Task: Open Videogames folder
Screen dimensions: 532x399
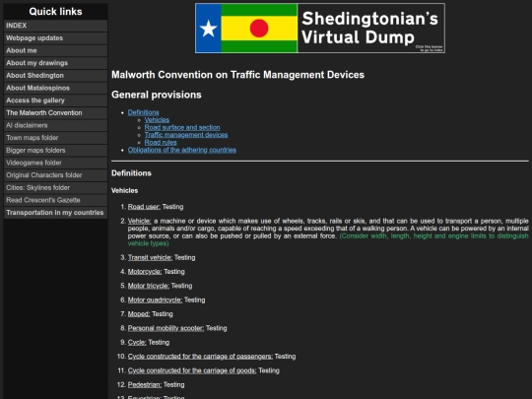Action: 55,163
